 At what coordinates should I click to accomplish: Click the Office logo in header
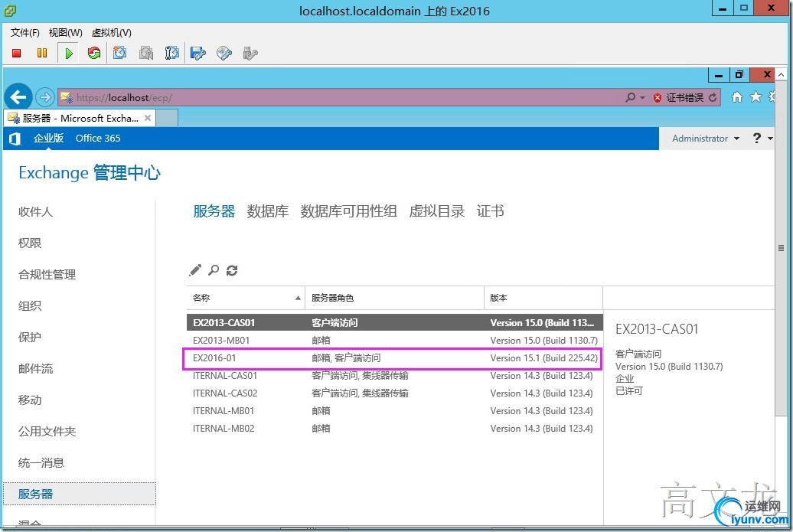(15, 139)
